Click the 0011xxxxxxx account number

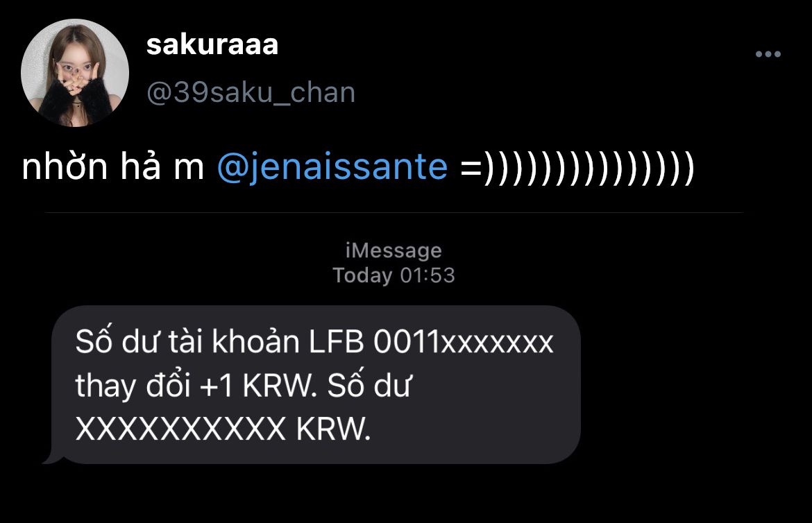coord(464,342)
